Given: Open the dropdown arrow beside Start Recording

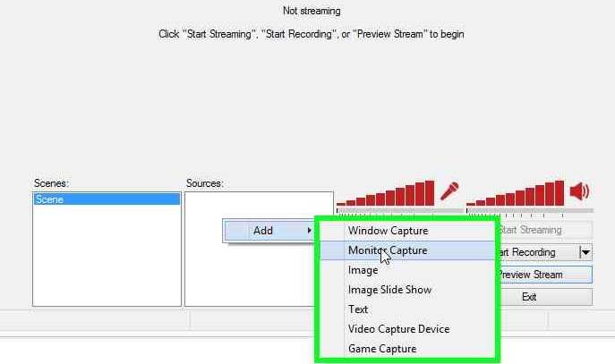Looking at the screenshot, I should [x=585, y=253].
